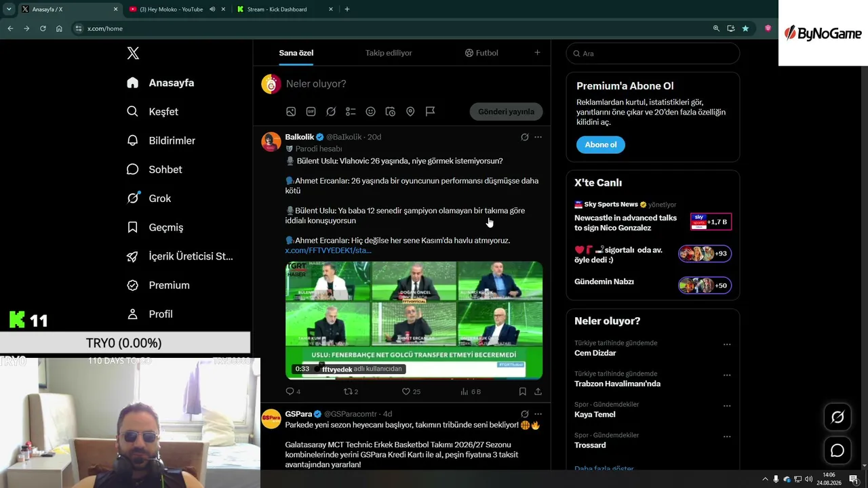Open the browser home page button
The image size is (868, 488).
point(59,28)
